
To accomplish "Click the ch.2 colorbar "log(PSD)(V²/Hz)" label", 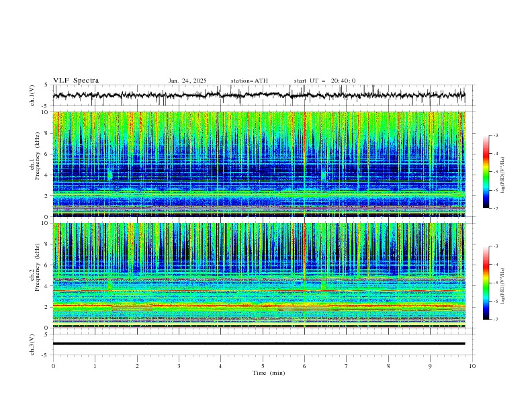I will [x=503, y=285].
